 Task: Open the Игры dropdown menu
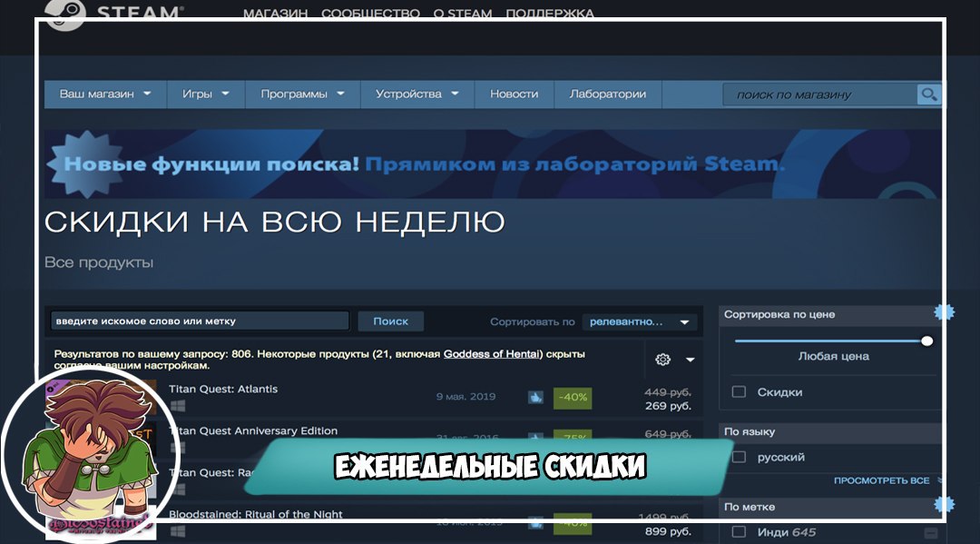[x=206, y=94]
